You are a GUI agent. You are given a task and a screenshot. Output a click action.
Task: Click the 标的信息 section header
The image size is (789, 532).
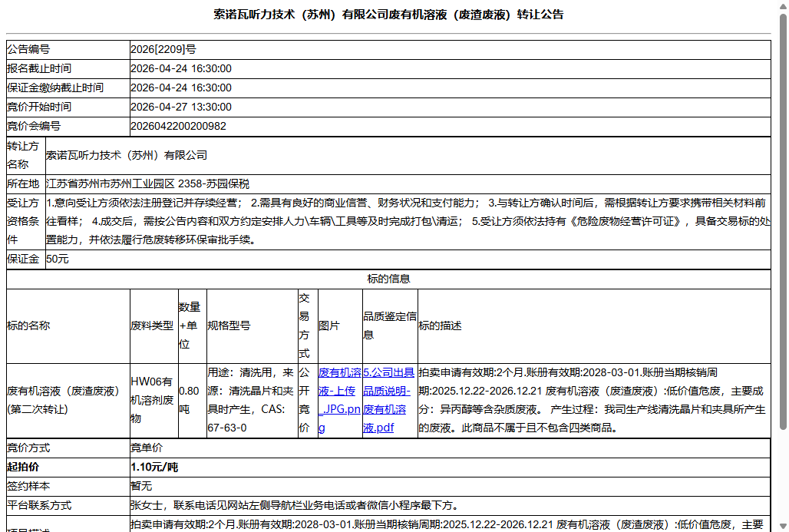388,279
